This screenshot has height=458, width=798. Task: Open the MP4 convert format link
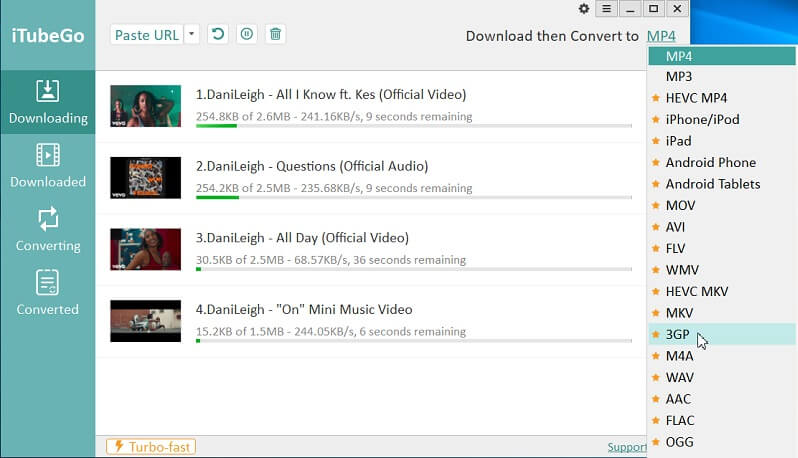tap(661, 36)
